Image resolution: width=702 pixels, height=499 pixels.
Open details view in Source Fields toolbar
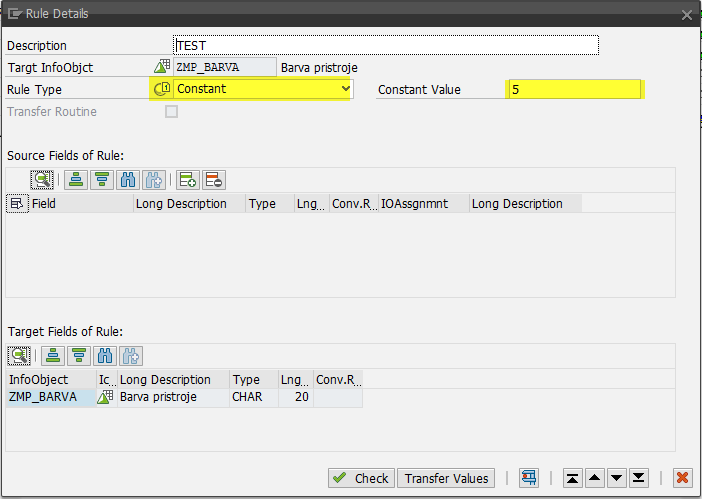point(42,180)
